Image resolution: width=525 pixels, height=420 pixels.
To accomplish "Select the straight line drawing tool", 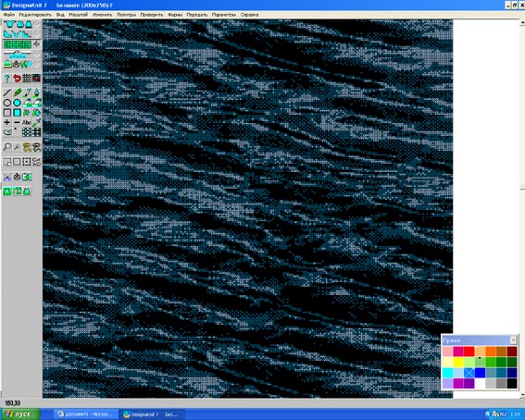I will point(7,93).
